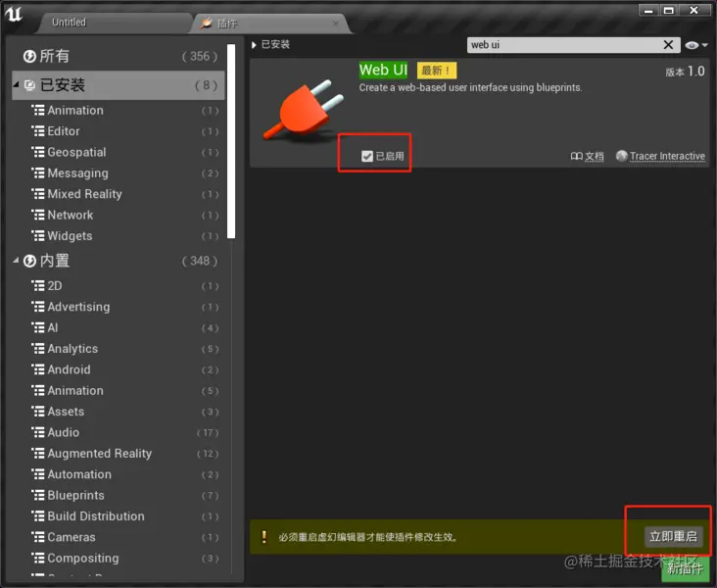Click the Messaging category list icon
717x588 pixels.
[x=38, y=172]
